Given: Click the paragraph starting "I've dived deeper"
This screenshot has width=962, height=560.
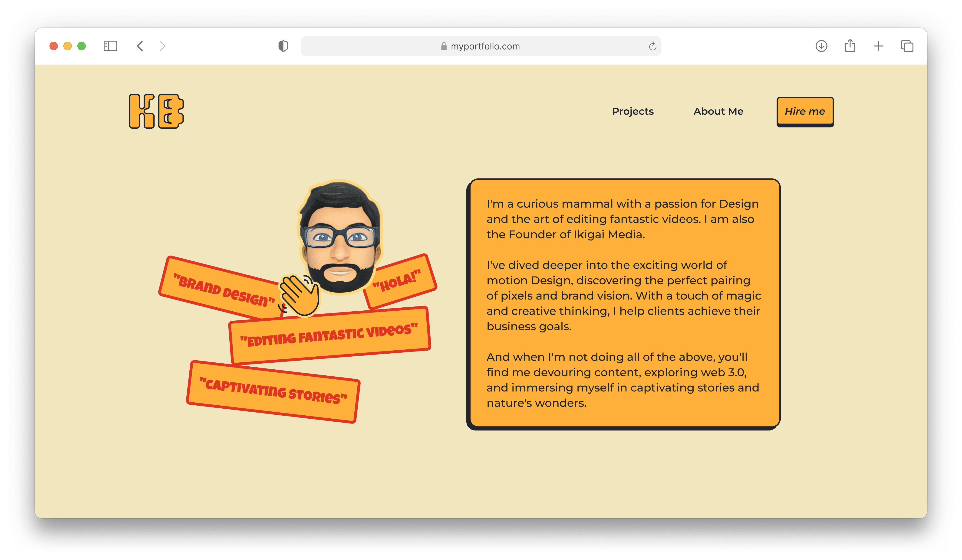Looking at the screenshot, I should tap(623, 296).
